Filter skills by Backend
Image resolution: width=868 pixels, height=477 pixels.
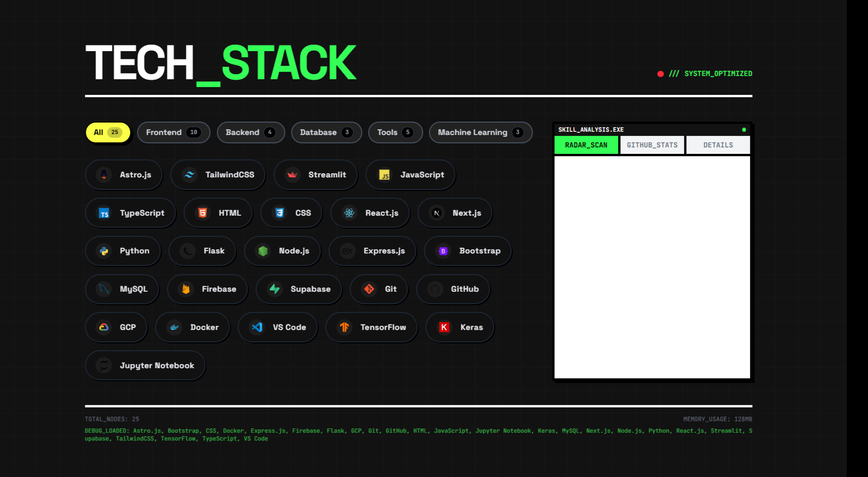pos(250,132)
